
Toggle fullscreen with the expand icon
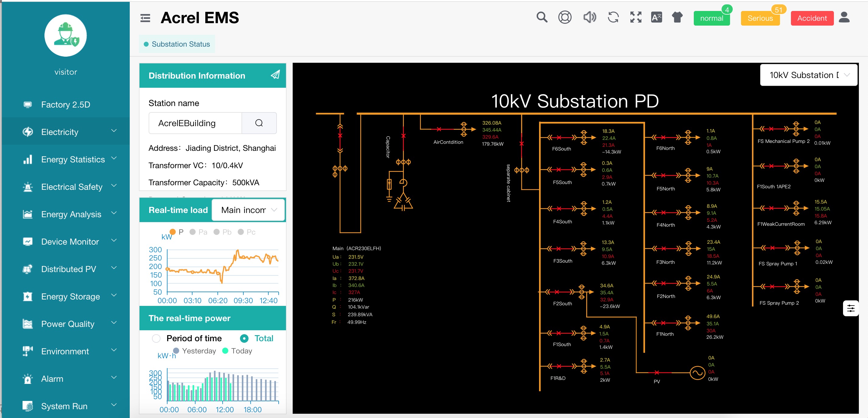(636, 18)
